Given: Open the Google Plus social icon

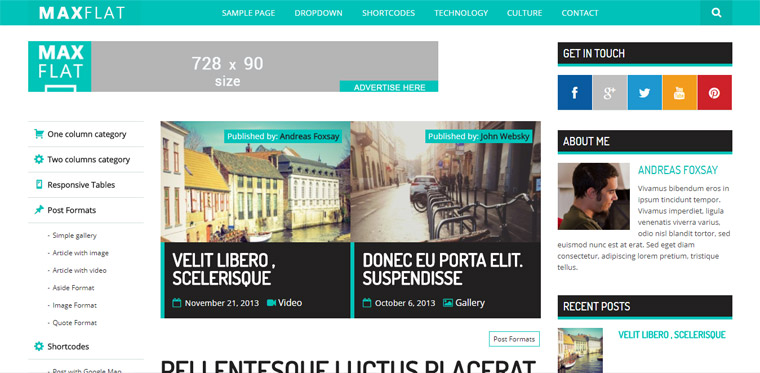Looking at the screenshot, I should click(610, 93).
